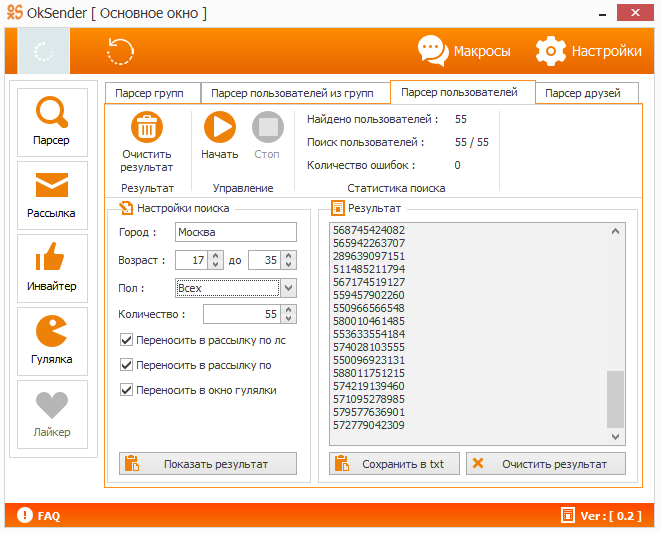Toggle Переносить в рассылку по checkbox

pos(126,365)
